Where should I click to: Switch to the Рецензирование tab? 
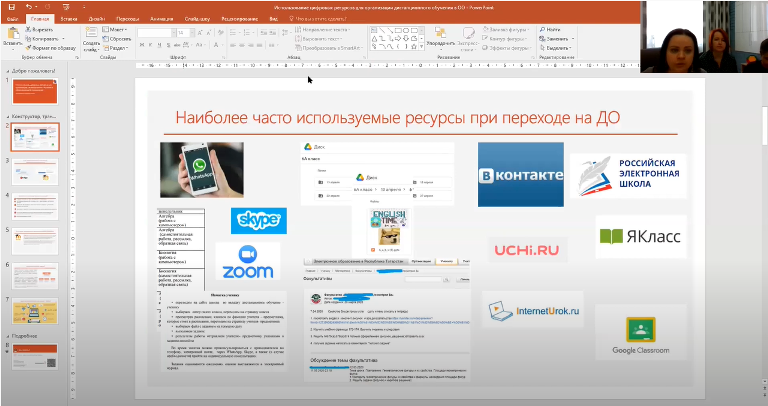pyautogui.click(x=240, y=19)
